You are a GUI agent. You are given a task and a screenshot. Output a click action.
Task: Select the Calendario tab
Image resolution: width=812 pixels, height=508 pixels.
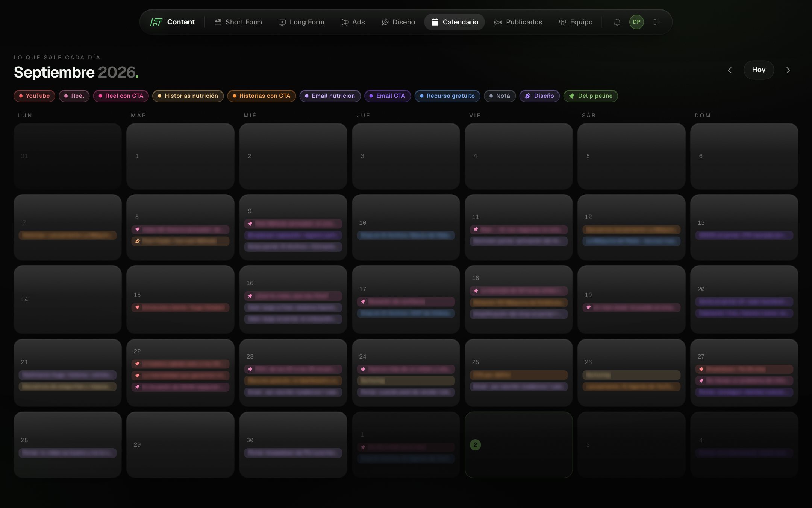coord(454,22)
